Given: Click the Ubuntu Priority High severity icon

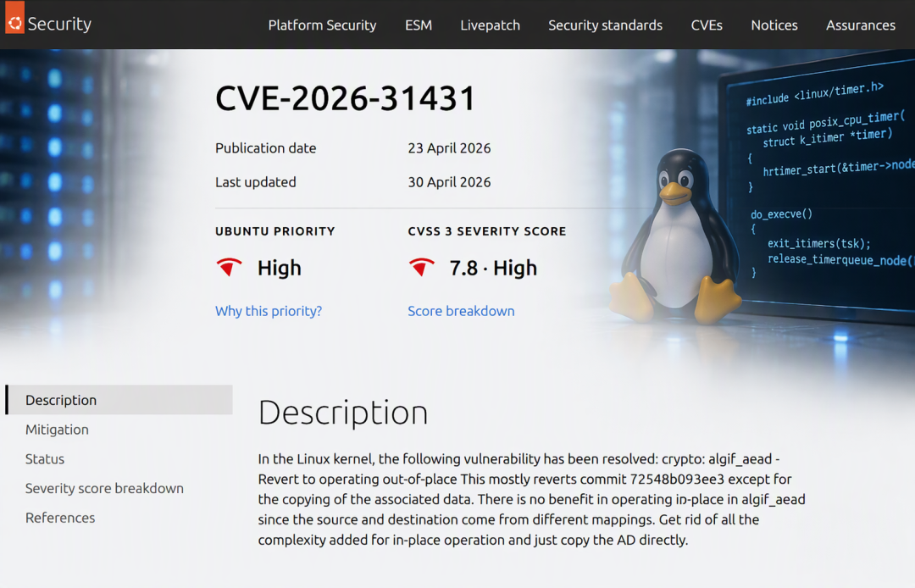Looking at the screenshot, I should (x=230, y=267).
